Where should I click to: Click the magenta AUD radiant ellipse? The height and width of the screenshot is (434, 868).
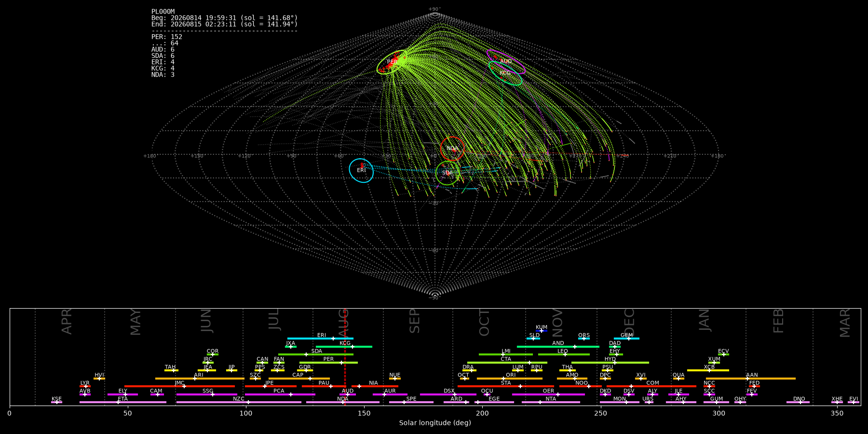click(506, 61)
